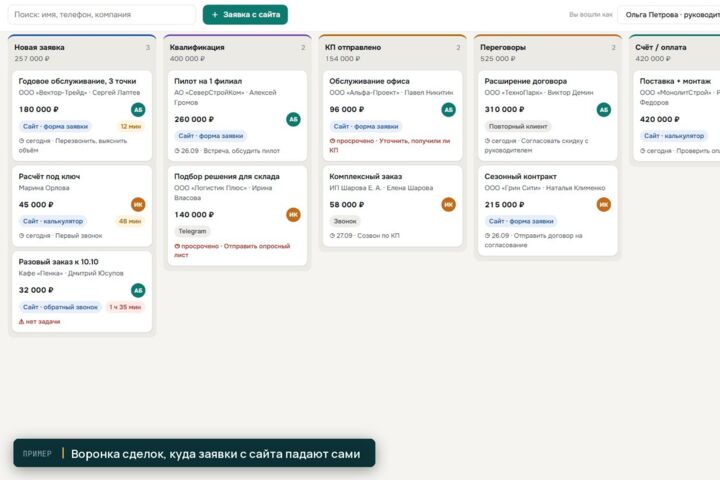Screen dimensions: 720x480
Task: Click the «1 ч 35 мин» timer badge
Action: [x=125, y=307]
